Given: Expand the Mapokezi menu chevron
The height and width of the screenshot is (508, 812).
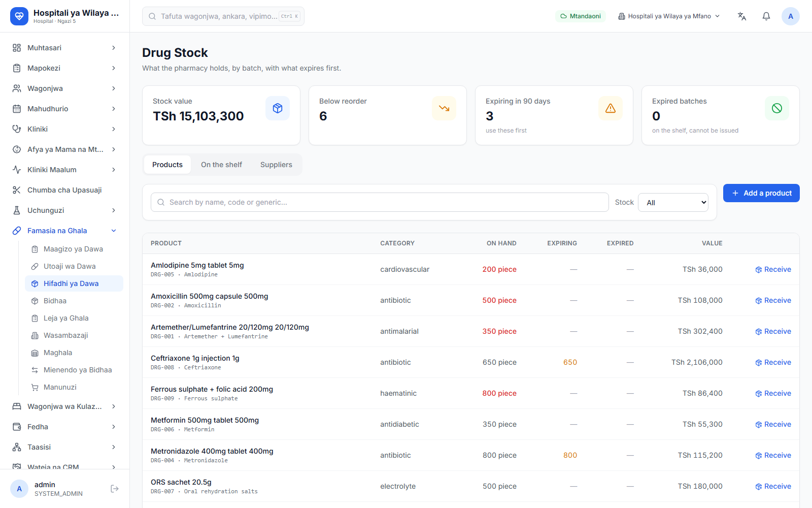Looking at the screenshot, I should click(114, 68).
